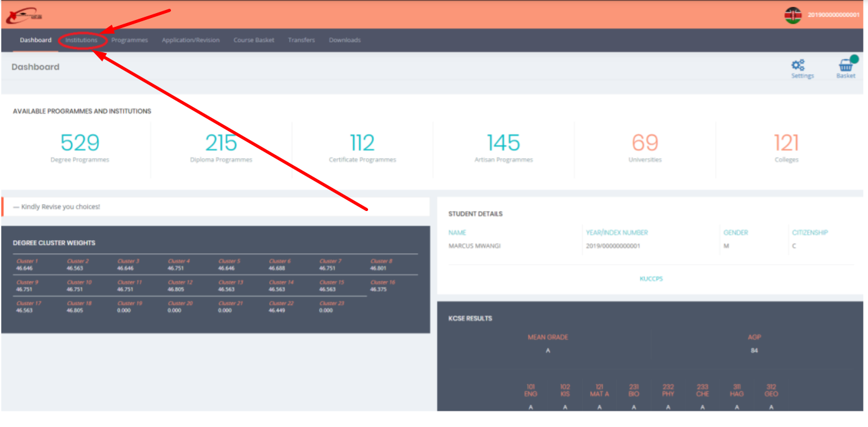This screenshot has width=868, height=427.
Task: Click the KUCCPS logo in the header
Action: pos(20,15)
